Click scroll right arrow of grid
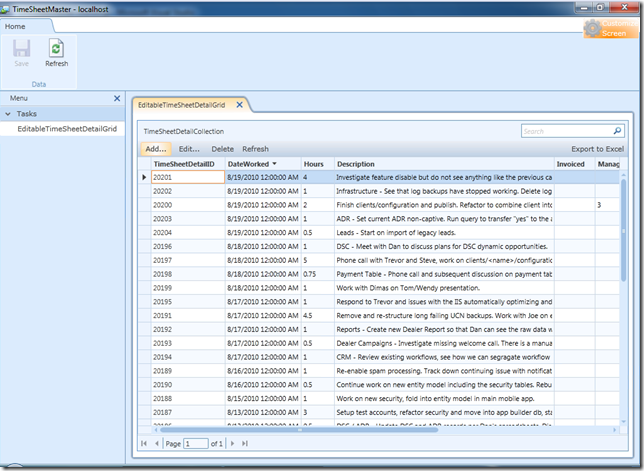Screen dimensions: 644x471 (615, 430)
